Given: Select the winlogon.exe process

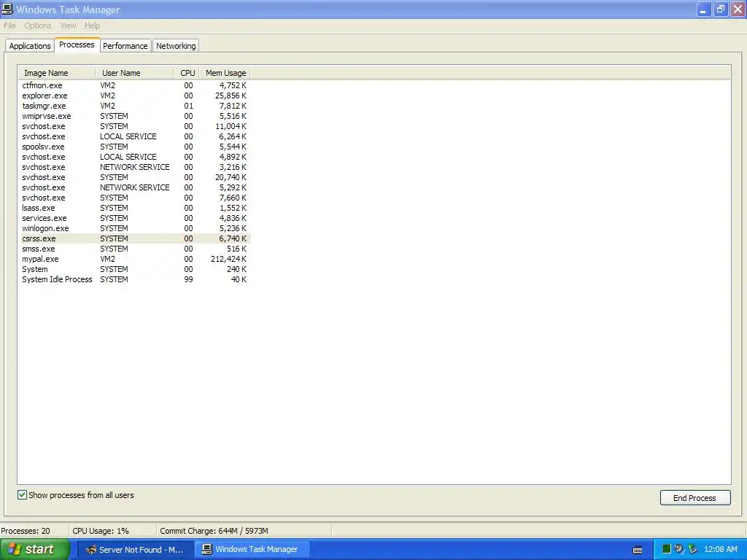Looking at the screenshot, I should [x=134, y=228].
